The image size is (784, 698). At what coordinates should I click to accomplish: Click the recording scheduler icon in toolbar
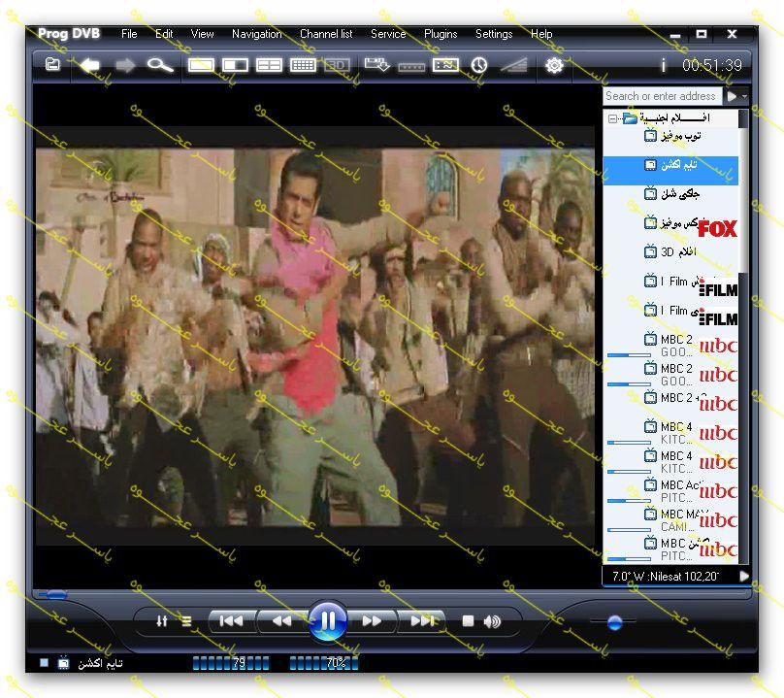point(377,65)
